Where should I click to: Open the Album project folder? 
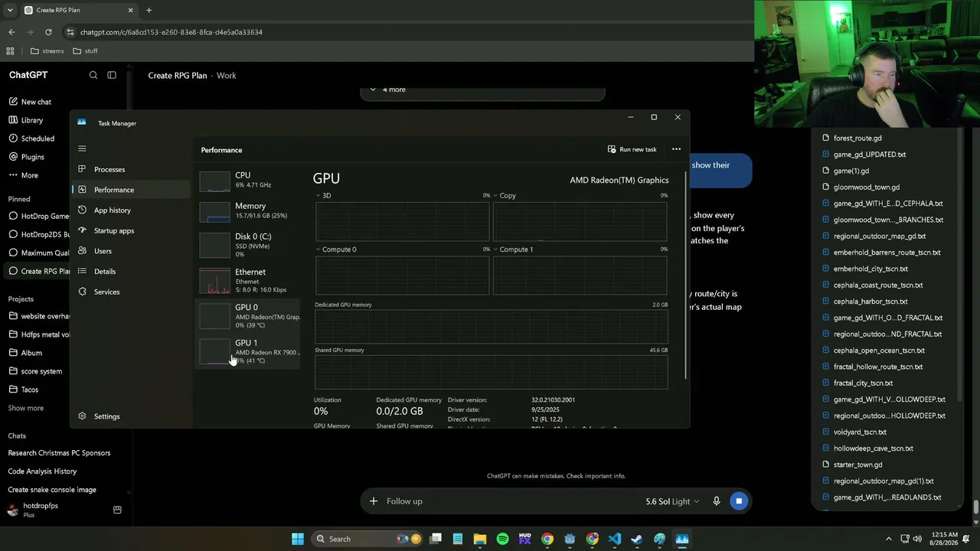pyautogui.click(x=31, y=353)
